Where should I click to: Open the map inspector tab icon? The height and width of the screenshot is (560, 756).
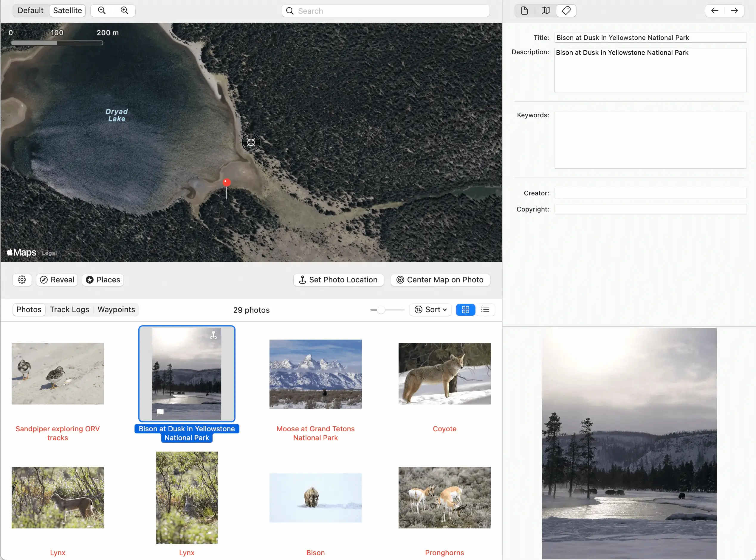[x=545, y=10]
